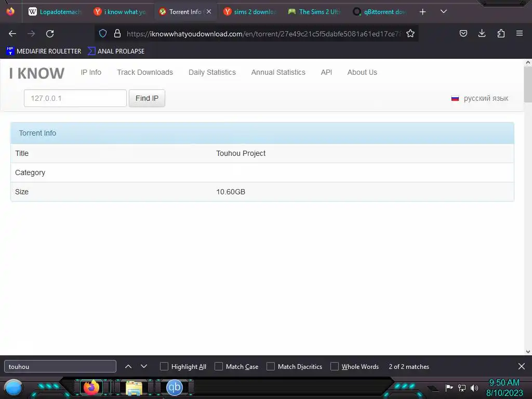This screenshot has height=399, width=532.
Task: Click the Firefox taskbar icon
Action: [91, 388]
